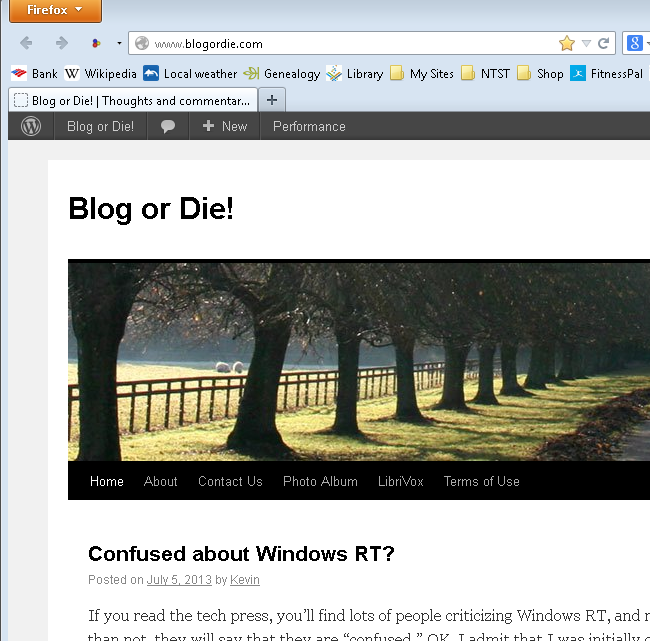Expand the My Sites bookmark folder

(422, 74)
